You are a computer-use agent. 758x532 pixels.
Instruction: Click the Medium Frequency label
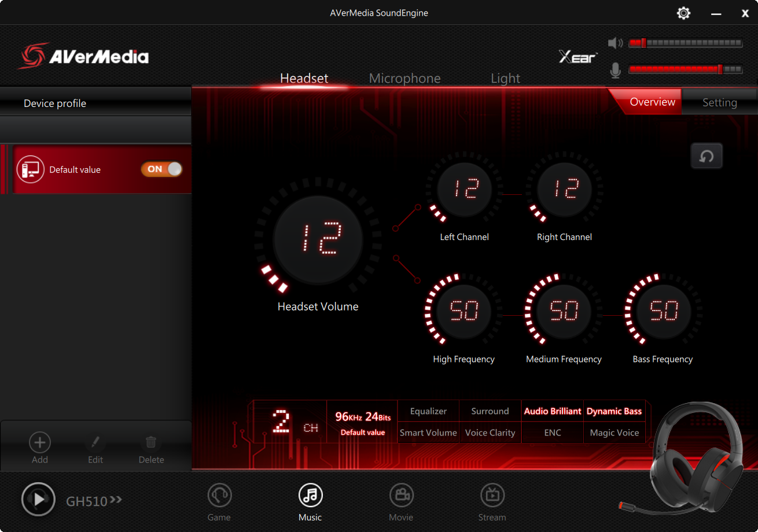564,359
